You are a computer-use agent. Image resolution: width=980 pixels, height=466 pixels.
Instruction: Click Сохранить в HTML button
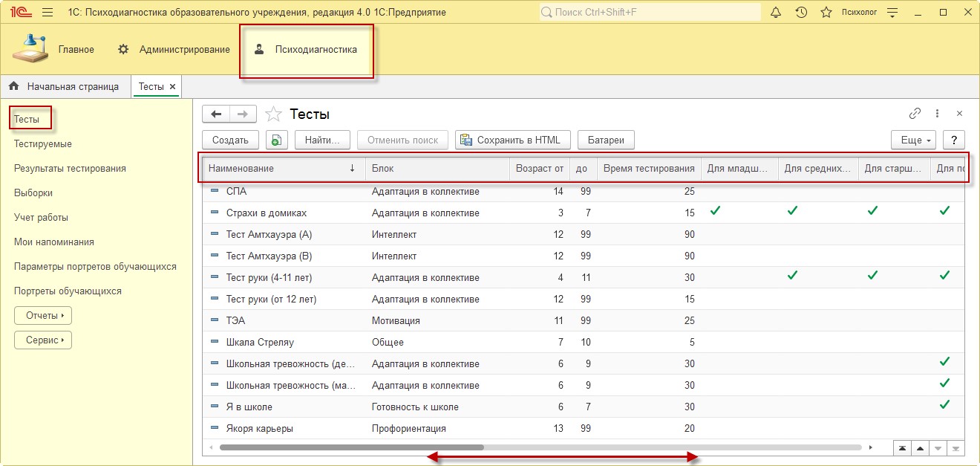(x=513, y=140)
